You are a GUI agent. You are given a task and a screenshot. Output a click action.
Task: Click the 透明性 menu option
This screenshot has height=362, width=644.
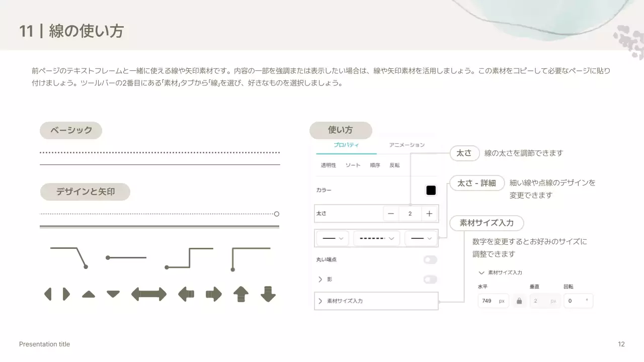click(x=328, y=164)
